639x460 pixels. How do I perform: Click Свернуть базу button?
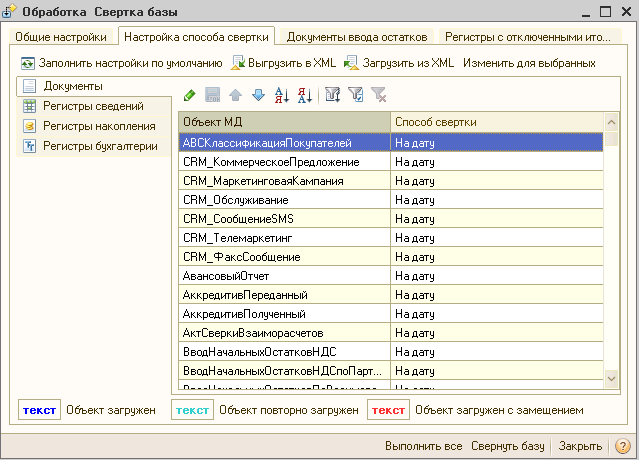click(x=510, y=445)
